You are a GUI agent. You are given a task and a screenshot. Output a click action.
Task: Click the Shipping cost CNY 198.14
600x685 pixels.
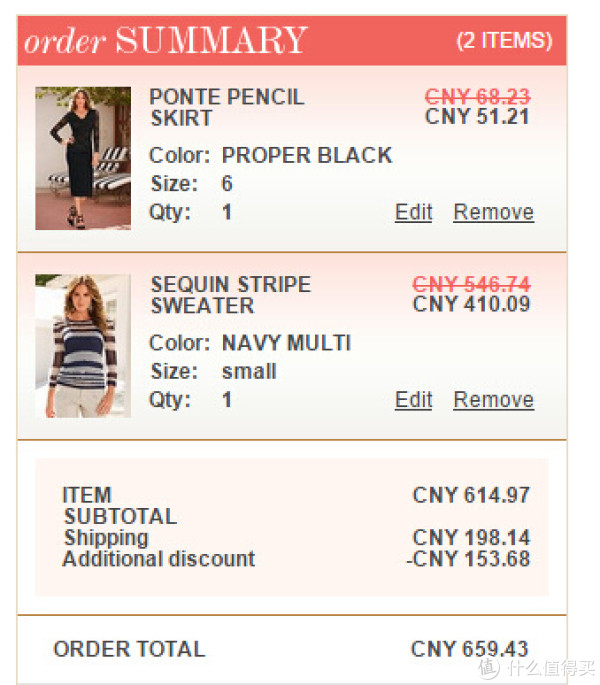point(471,537)
